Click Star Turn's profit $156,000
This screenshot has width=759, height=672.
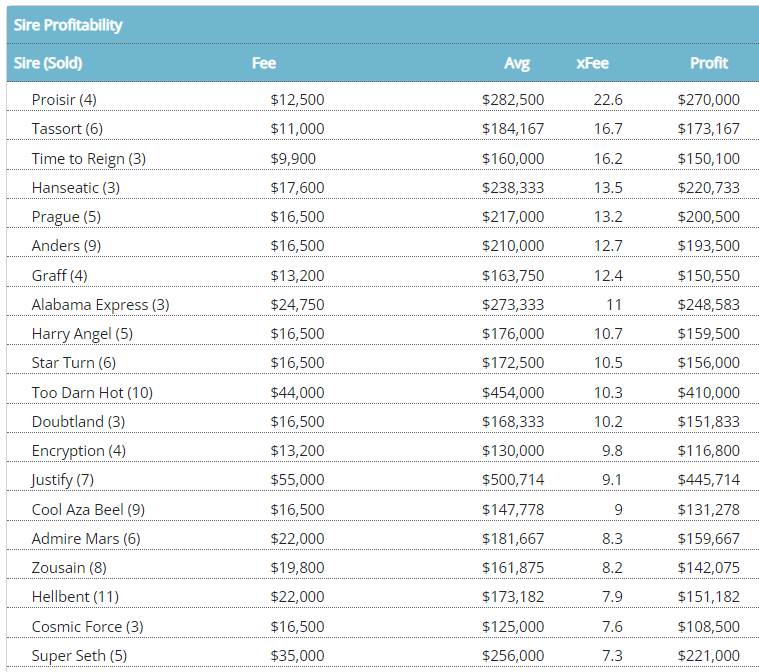click(x=709, y=363)
